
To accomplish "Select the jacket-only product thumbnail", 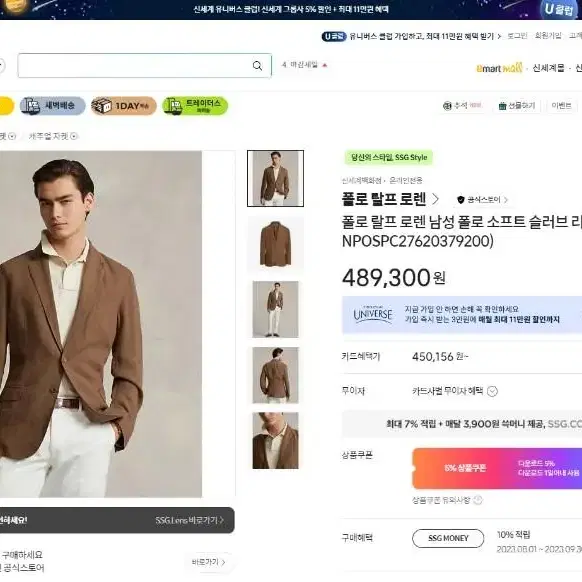I will pyautogui.click(x=275, y=244).
